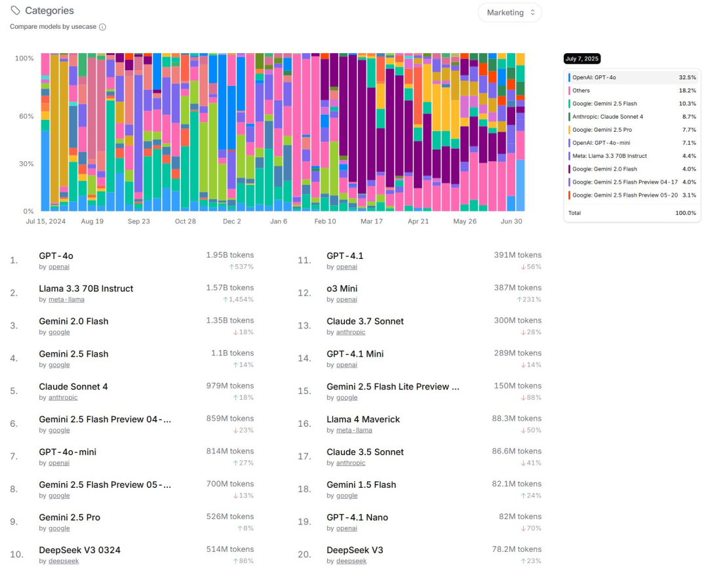The width and height of the screenshot is (708, 588).
Task: Click the rightmost Jun 30 chart bar
Action: tap(520, 138)
